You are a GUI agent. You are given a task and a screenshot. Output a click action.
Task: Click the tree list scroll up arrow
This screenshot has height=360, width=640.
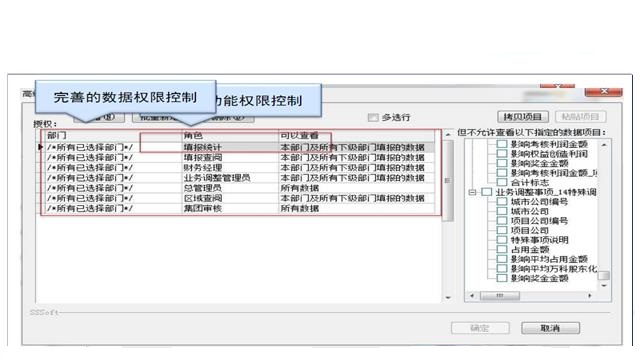(604, 144)
